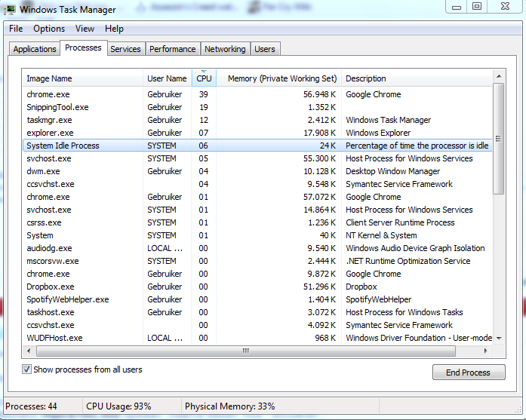Click the .NET Runtime Optimization Service description
Screen dimensions: 526x420
point(408,261)
